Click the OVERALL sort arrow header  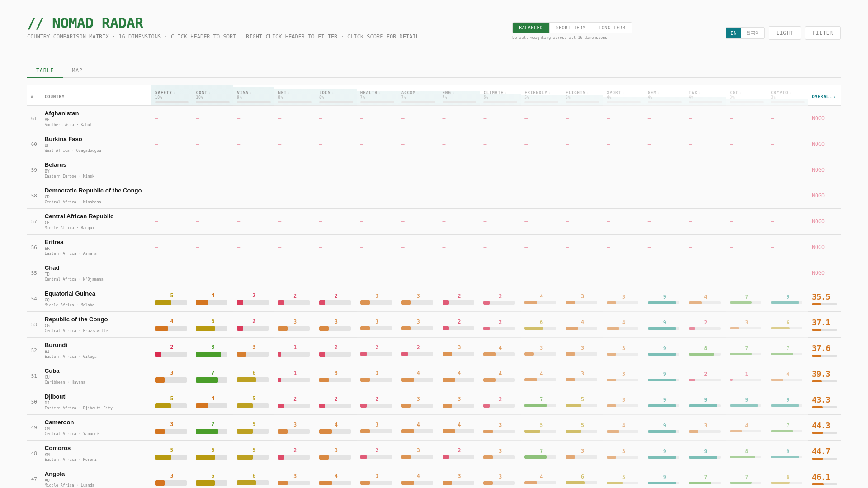pyautogui.click(x=823, y=97)
